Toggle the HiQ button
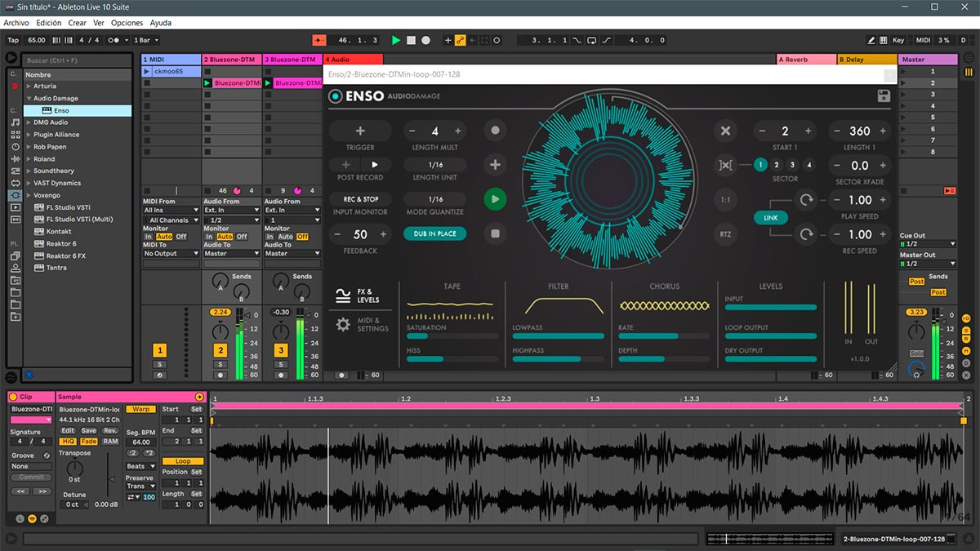Image resolution: width=980 pixels, height=551 pixels. point(68,442)
